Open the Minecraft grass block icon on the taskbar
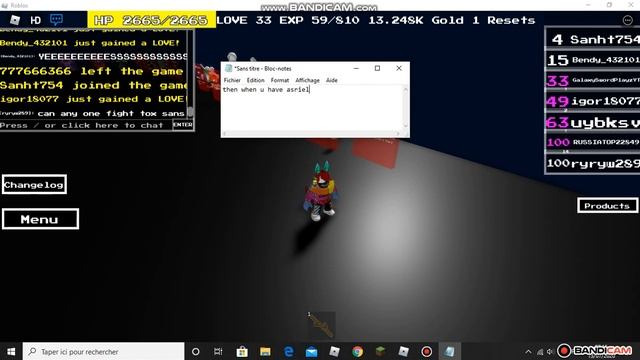The height and width of the screenshot is (360, 640). point(380,351)
